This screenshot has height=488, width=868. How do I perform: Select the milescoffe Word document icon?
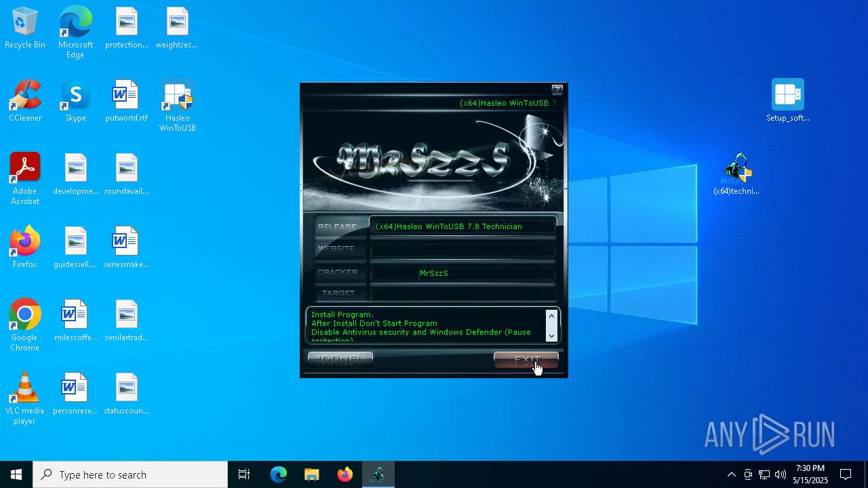pos(75,321)
